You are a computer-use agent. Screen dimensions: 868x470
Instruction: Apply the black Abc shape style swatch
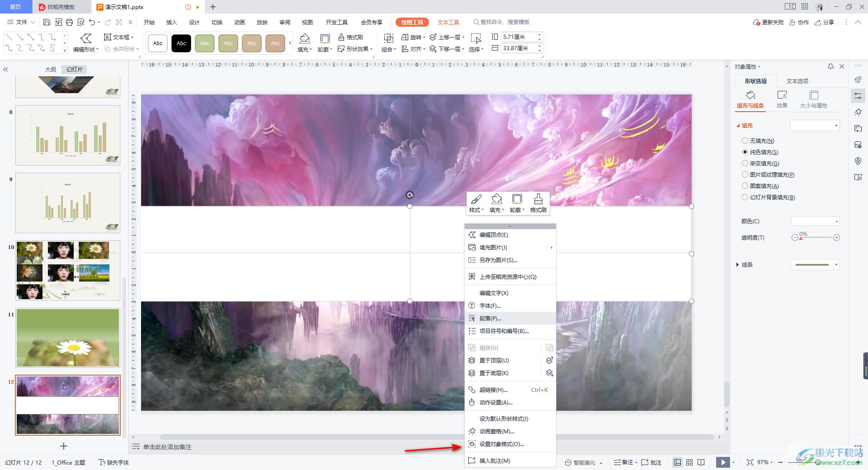pyautogui.click(x=181, y=43)
